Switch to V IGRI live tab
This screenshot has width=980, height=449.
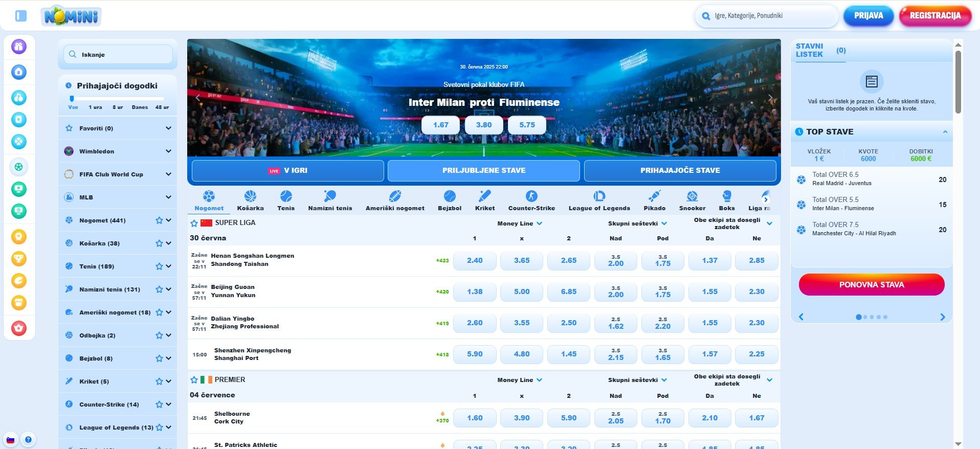point(288,171)
